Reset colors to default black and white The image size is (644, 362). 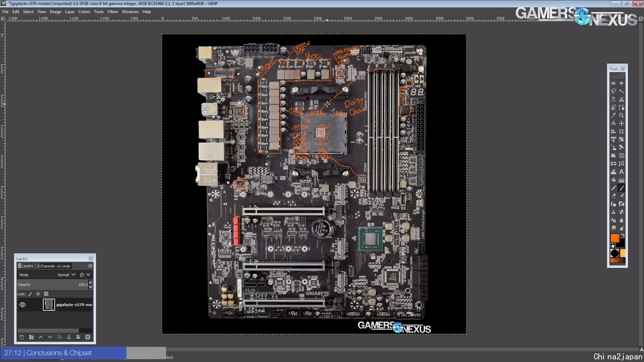[x=612, y=245]
